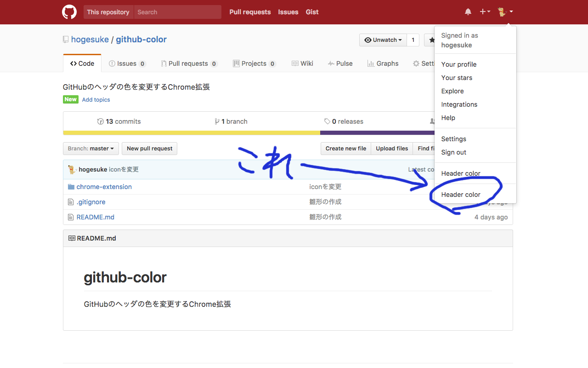The width and height of the screenshot is (588, 368).
Task: Expand the Branch: master dropdown
Action: pyautogui.click(x=91, y=149)
